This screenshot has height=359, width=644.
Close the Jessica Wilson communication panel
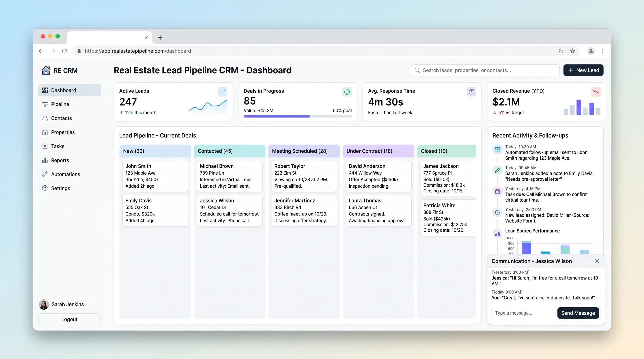pyautogui.click(x=597, y=261)
